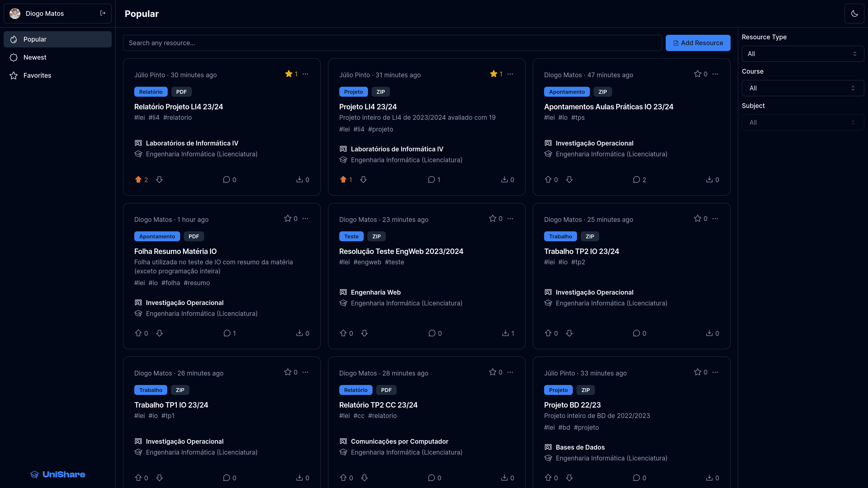Open more options for Apontamentos Aulas Práticas IO

click(x=715, y=74)
